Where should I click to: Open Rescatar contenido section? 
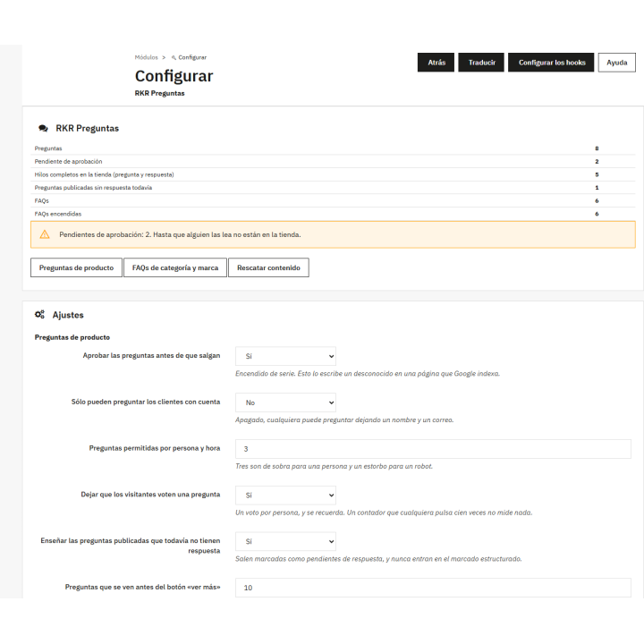[268, 267]
